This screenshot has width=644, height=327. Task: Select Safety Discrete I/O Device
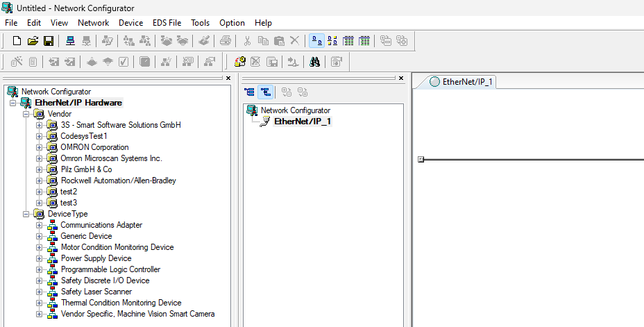click(105, 280)
